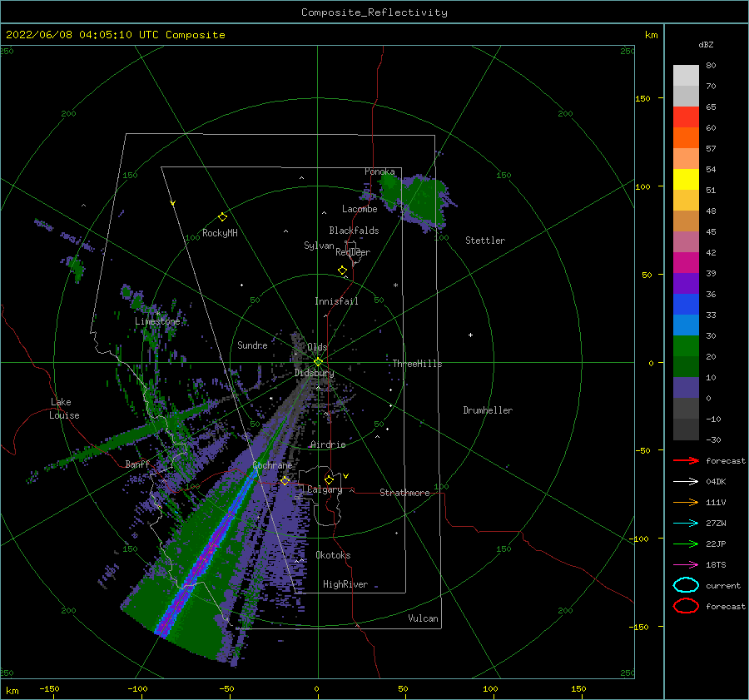Choose the bright green 30-20 dBZ swatch
The image size is (749, 700).
pos(686,346)
